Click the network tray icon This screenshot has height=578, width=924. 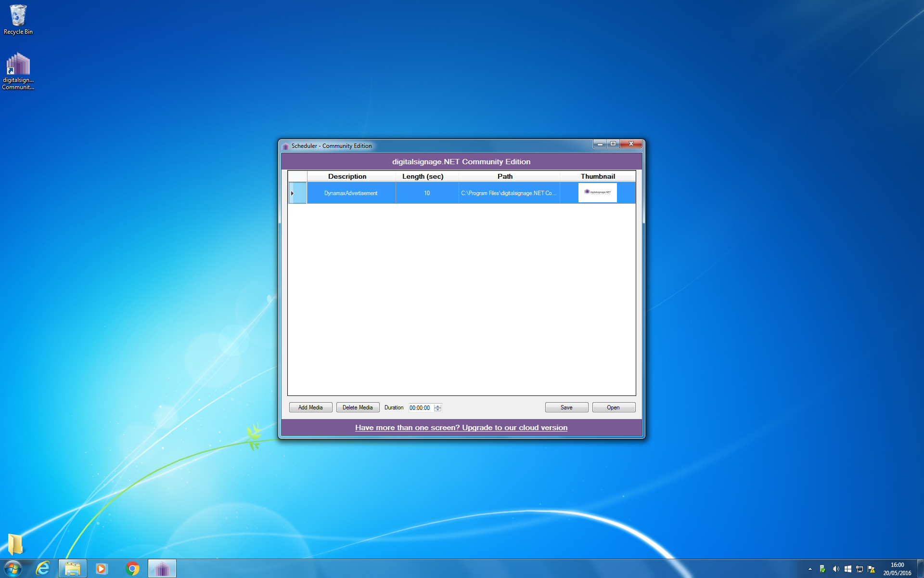pos(860,569)
